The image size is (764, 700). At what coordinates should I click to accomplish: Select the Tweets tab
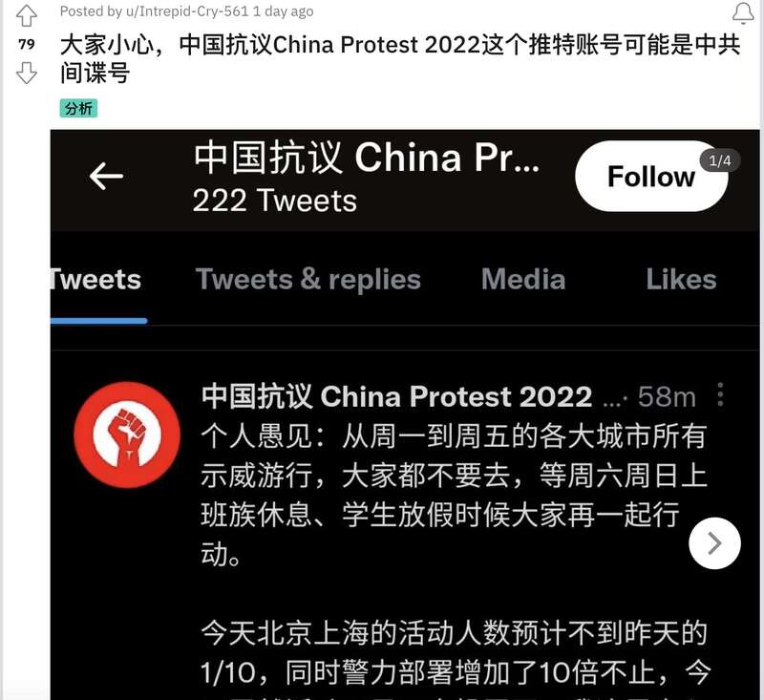(x=95, y=280)
